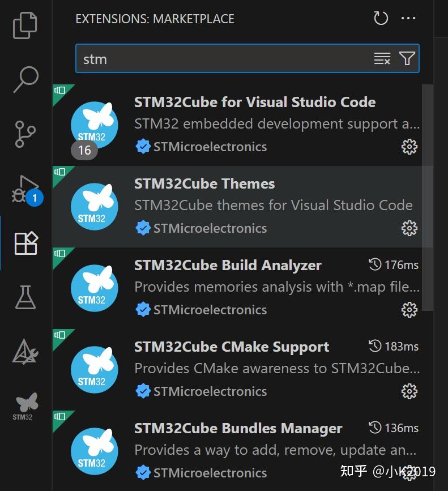This screenshot has width=448, height=491.
Task: Open gear options for STM32Cube Themes
Action: click(409, 228)
